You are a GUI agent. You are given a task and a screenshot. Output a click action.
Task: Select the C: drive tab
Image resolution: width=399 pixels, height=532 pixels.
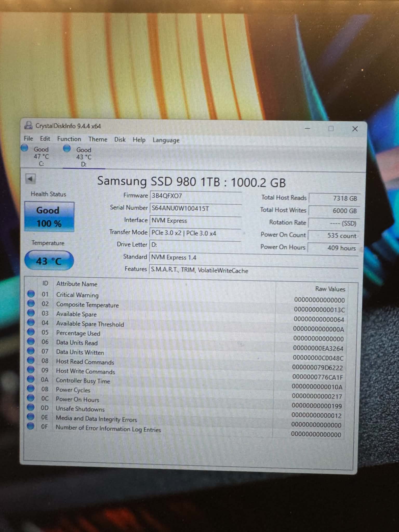pos(41,156)
